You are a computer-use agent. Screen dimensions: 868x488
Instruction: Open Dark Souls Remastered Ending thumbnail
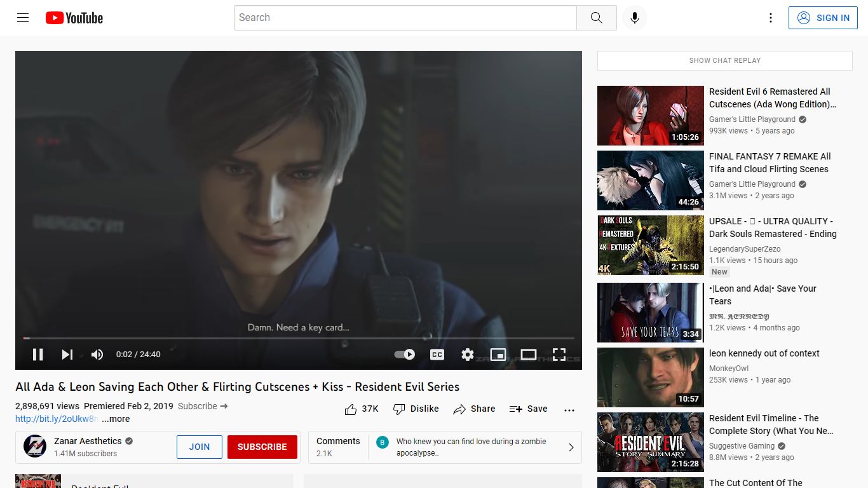[x=651, y=245]
